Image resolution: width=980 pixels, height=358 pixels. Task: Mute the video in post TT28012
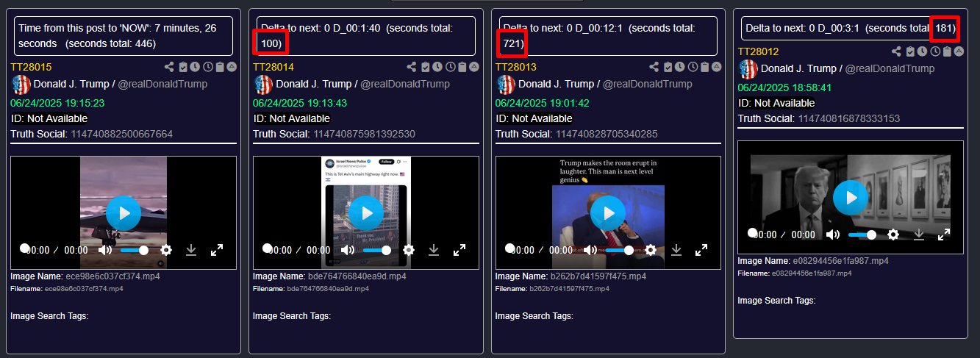coord(833,235)
